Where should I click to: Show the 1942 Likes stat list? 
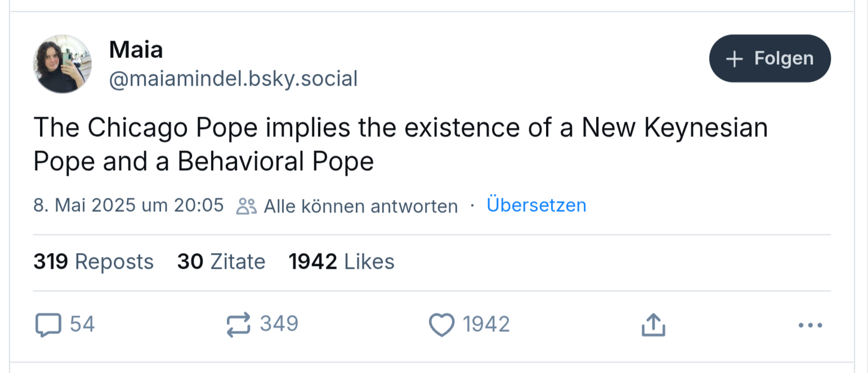(x=342, y=262)
